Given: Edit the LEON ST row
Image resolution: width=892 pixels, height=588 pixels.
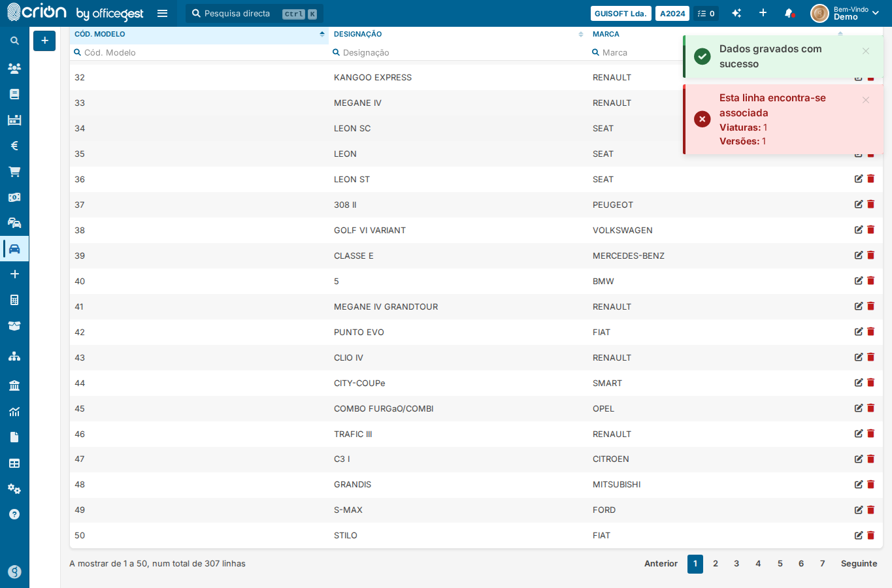Looking at the screenshot, I should 859,179.
